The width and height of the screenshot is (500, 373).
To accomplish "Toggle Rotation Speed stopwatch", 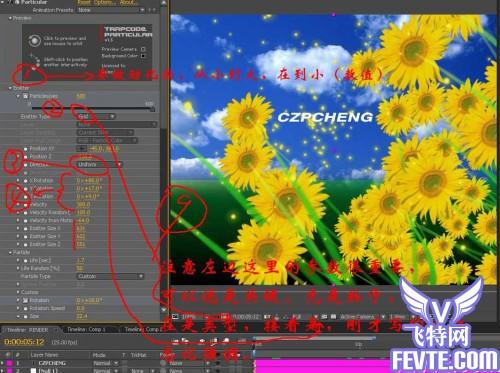I will tap(25, 308).
